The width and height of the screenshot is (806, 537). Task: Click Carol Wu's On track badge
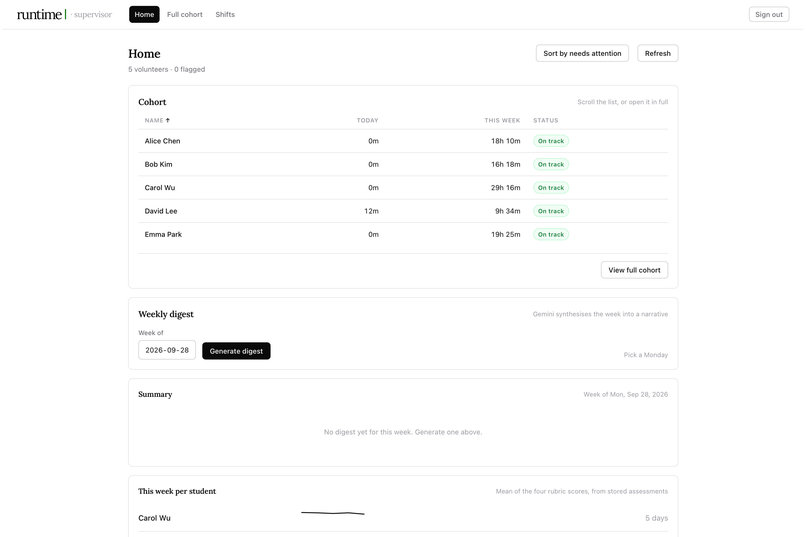click(x=551, y=188)
